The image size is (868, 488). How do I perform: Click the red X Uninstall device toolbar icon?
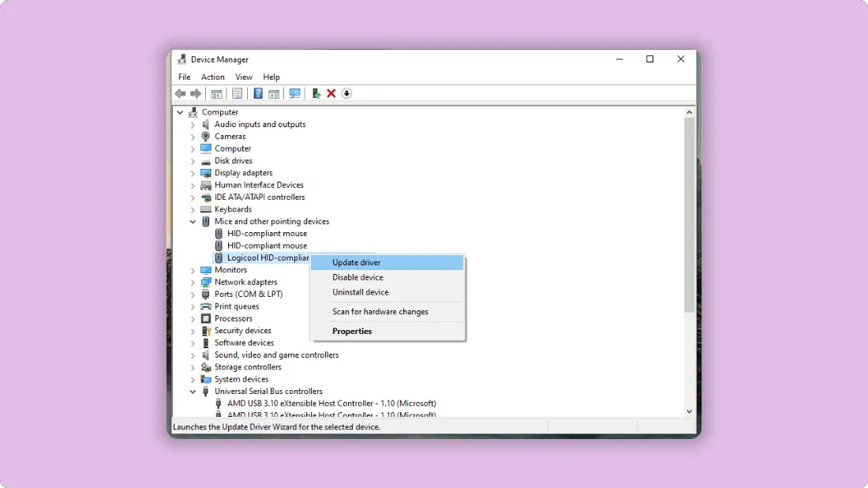[331, 94]
